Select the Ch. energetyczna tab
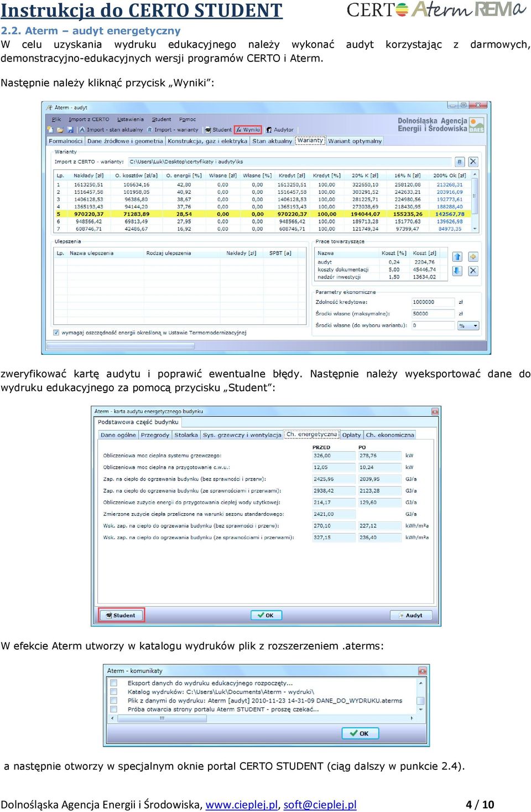This screenshot has width=531, height=812. pyautogui.click(x=311, y=435)
